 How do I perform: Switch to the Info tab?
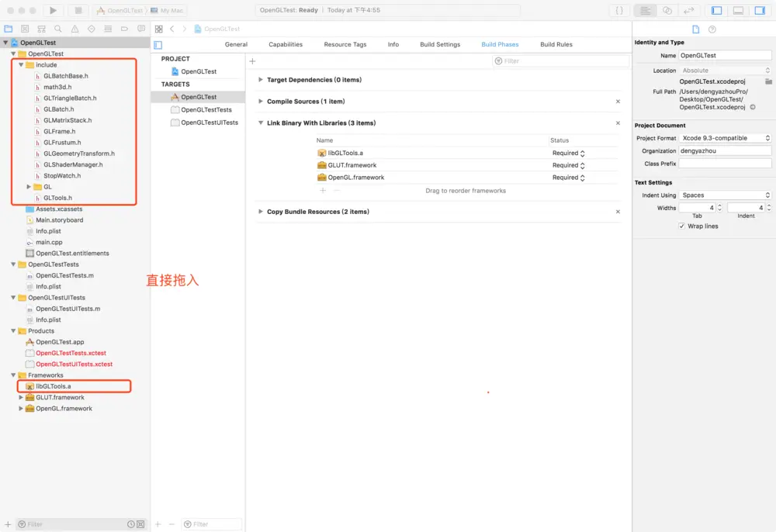[x=393, y=44]
